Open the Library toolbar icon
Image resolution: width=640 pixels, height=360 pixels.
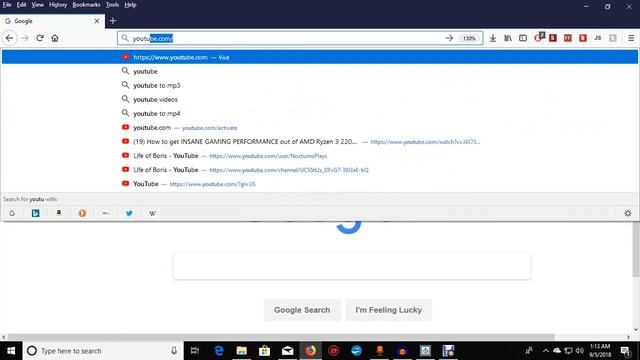click(x=508, y=38)
